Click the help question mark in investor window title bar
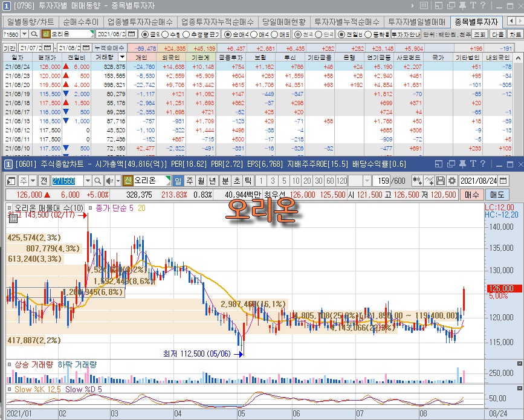 coord(483,5)
